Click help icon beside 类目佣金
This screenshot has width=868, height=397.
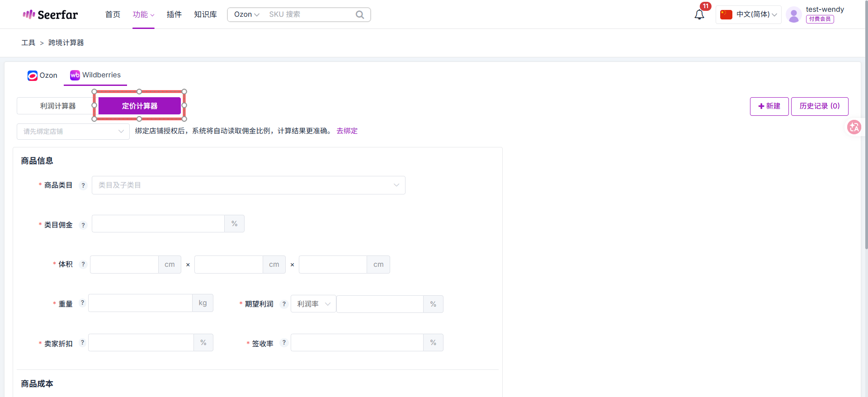click(83, 225)
